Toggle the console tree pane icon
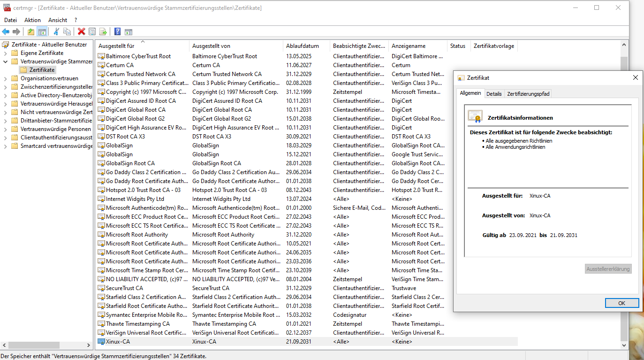 click(x=42, y=31)
